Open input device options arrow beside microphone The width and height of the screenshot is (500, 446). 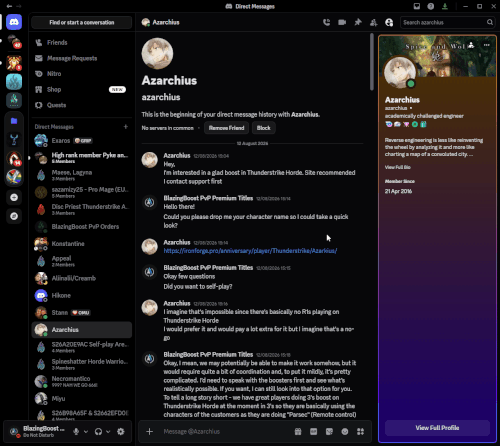(x=86, y=431)
